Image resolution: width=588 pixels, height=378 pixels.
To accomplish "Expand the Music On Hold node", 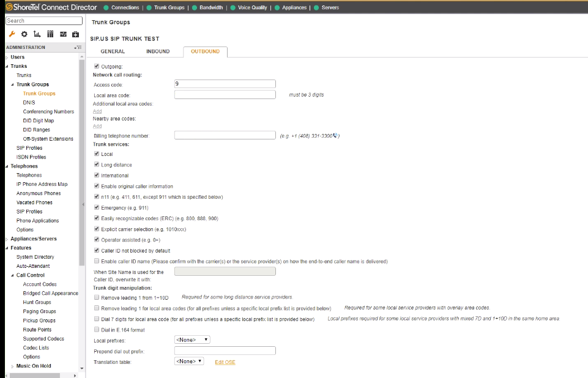I will point(13,366).
